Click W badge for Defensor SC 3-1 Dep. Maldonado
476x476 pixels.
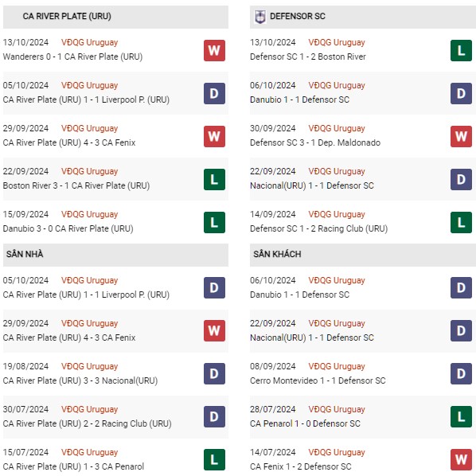click(461, 136)
